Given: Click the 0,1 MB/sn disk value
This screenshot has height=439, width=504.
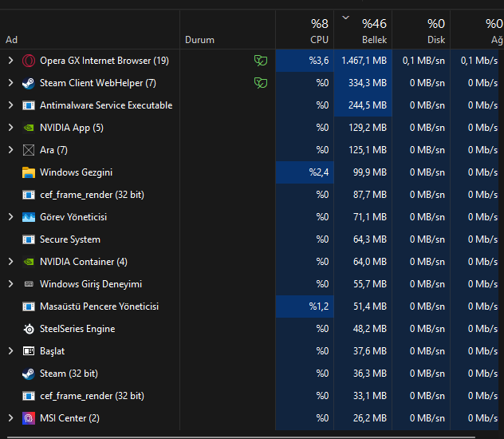Looking at the screenshot, I should [423, 61].
